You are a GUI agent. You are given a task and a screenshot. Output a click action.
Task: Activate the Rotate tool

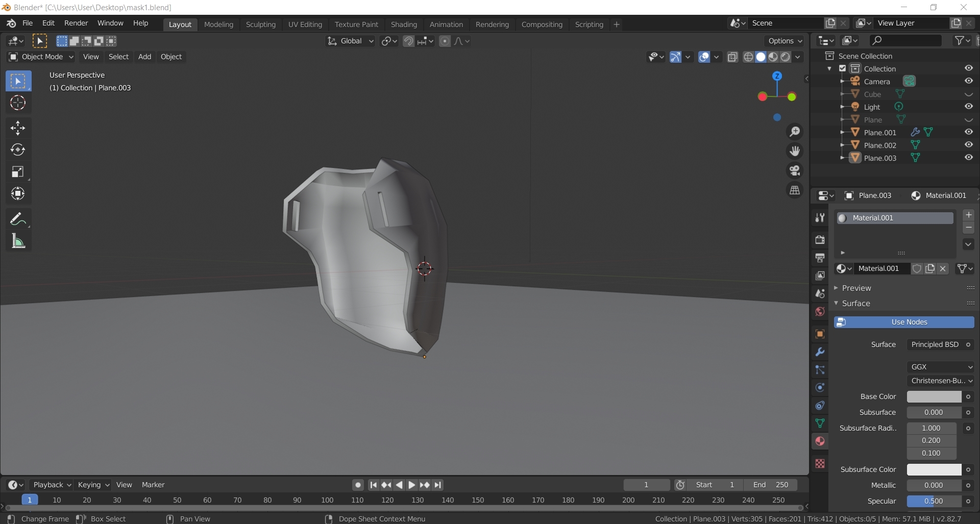point(18,149)
